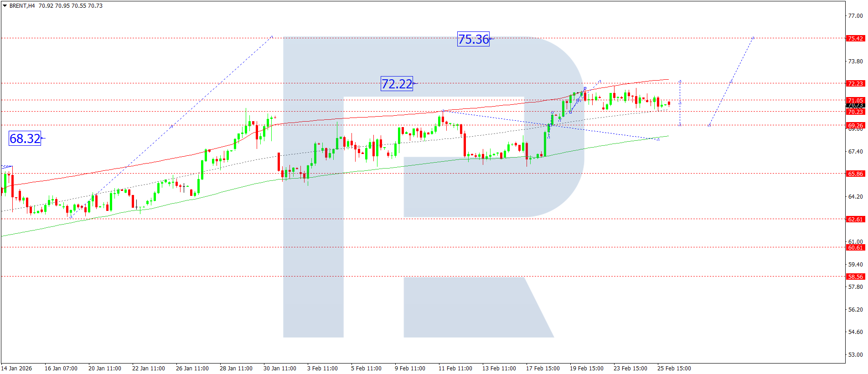The height and width of the screenshot is (374, 868).
Task: Select the blue 72.22 price annotation
Action: (x=397, y=84)
